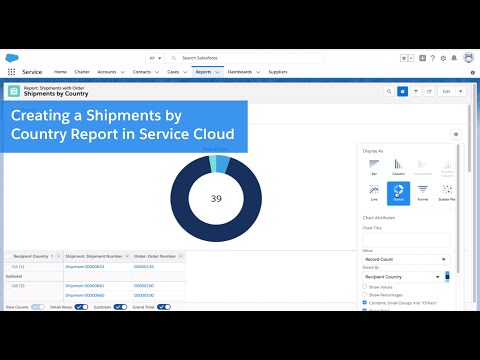The image size is (480, 360).
Task: Toggle the Grand Total switch
Action: (x=164, y=307)
